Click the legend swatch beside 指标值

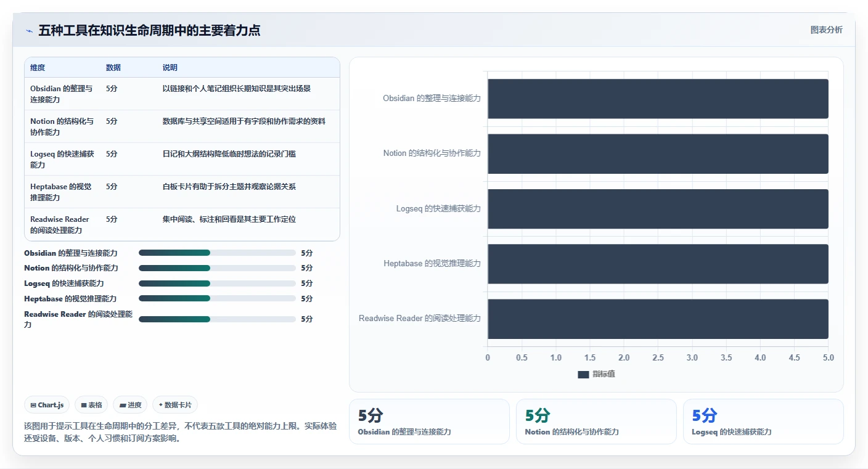(583, 374)
